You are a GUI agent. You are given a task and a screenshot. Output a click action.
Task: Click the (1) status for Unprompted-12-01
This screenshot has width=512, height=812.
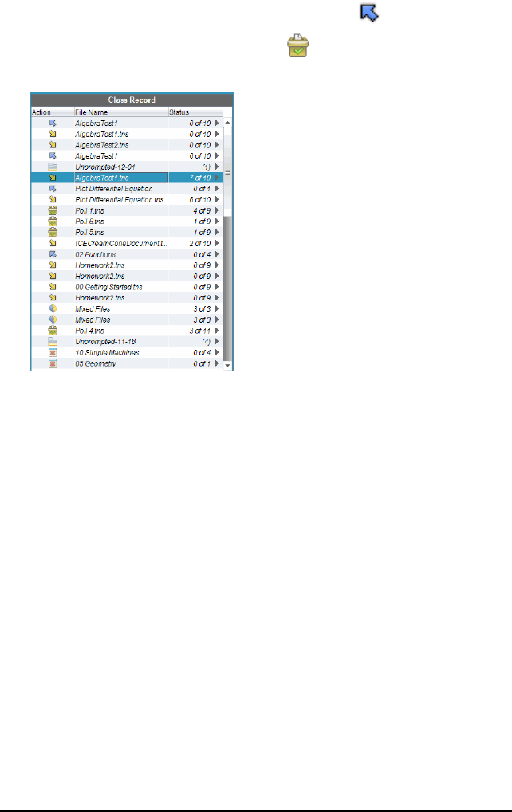[207, 167]
